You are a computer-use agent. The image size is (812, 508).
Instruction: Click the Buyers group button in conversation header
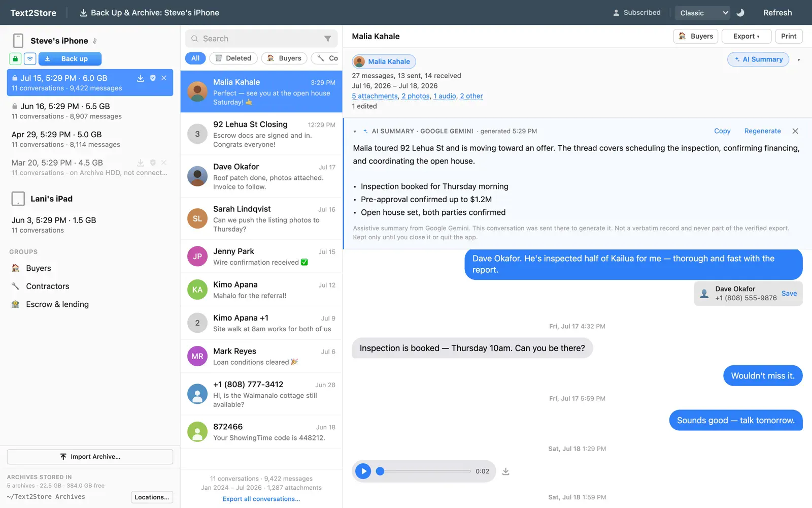click(x=696, y=36)
